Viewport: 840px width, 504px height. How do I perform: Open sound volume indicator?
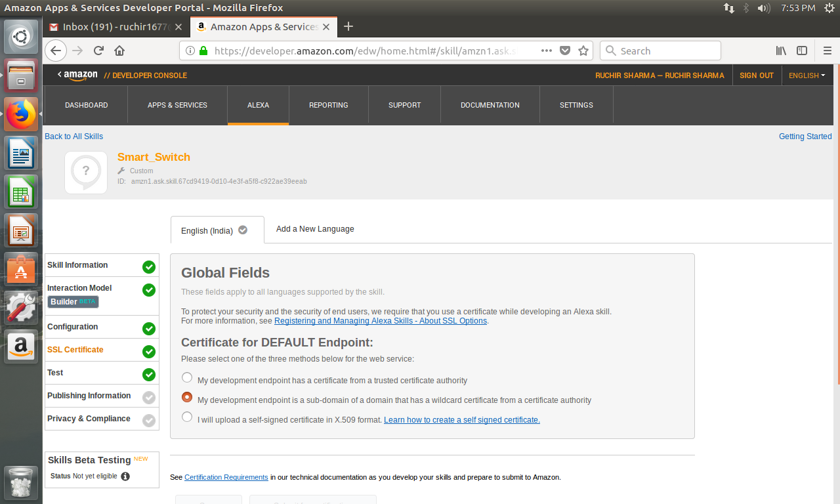tap(764, 8)
